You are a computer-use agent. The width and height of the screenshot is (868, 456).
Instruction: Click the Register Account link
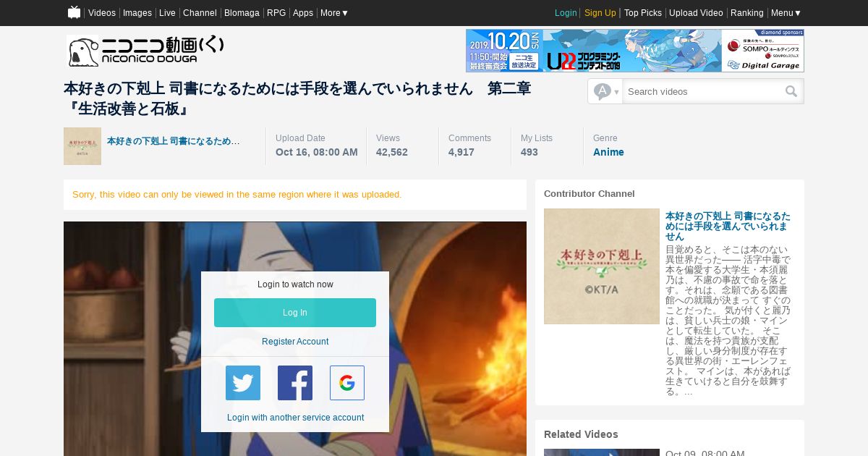pos(295,342)
